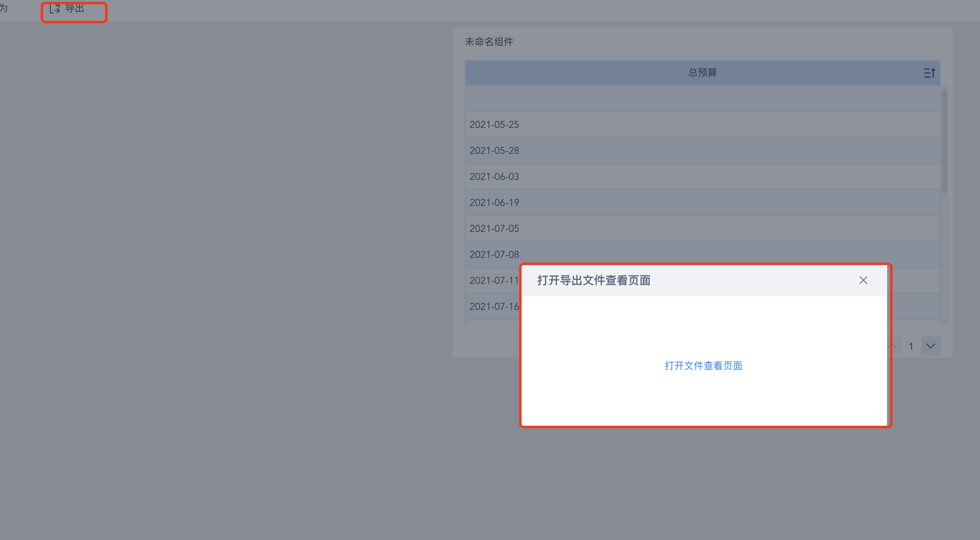
Task: Close the 打开导出文件查看页面 dialog
Action: pyautogui.click(x=863, y=280)
